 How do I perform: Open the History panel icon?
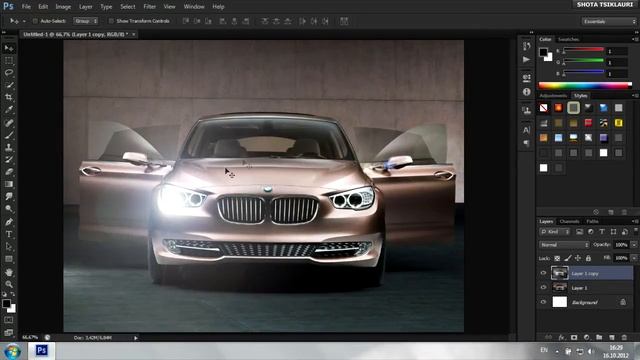527,46
